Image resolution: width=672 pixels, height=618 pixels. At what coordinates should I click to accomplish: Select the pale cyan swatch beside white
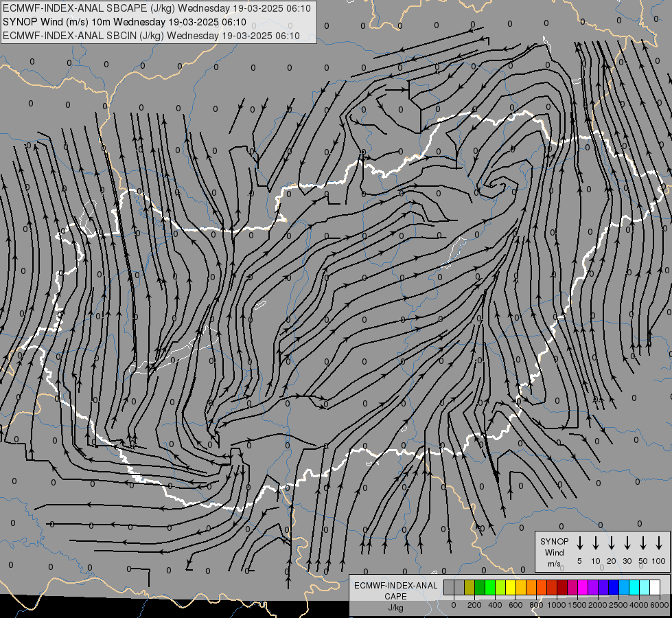pos(644,587)
